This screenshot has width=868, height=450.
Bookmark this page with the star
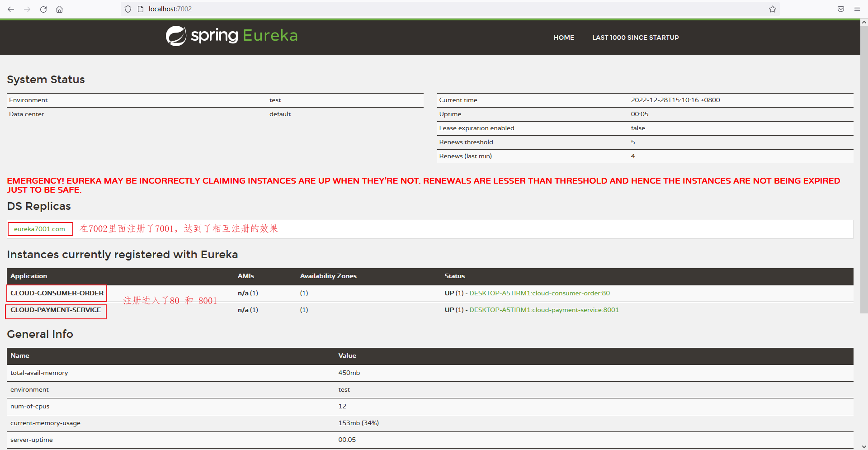(x=773, y=9)
